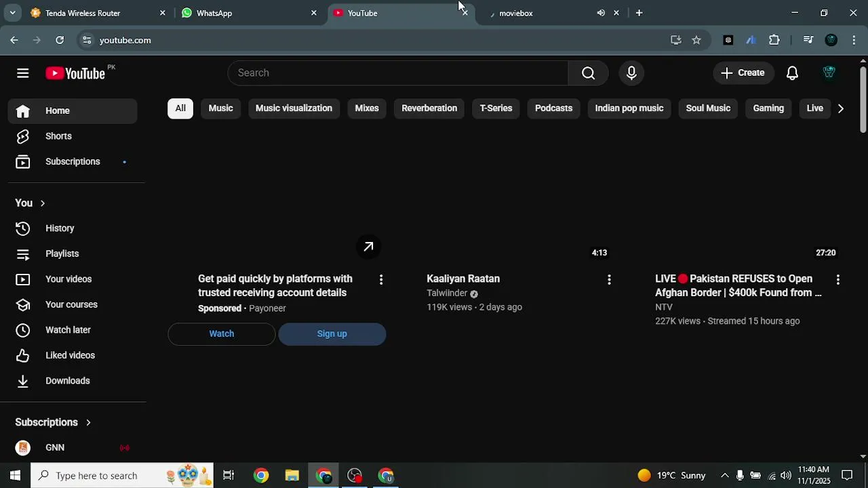
Task: Go to Shorts in sidebar
Action: tap(73, 136)
